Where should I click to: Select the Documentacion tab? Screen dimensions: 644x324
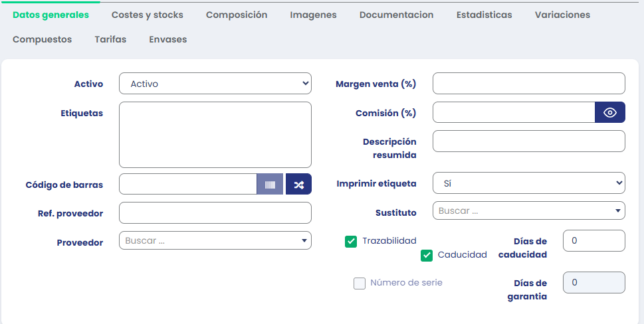(x=396, y=15)
